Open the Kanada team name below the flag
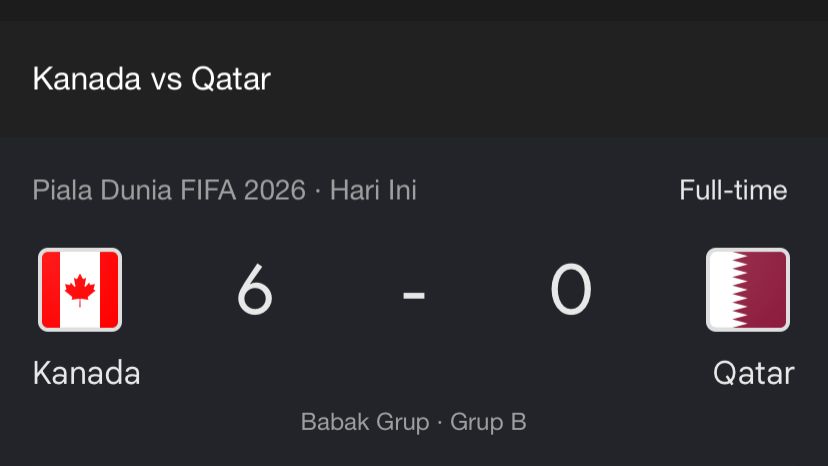This screenshot has width=828, height=466. [x=87, y=373]
